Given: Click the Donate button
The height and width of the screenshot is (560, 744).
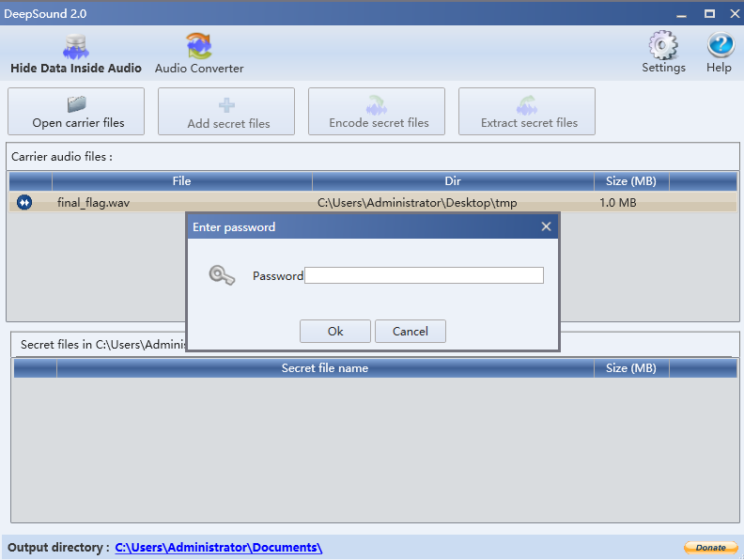Looking at the screenshot, I should click(710, 548).
